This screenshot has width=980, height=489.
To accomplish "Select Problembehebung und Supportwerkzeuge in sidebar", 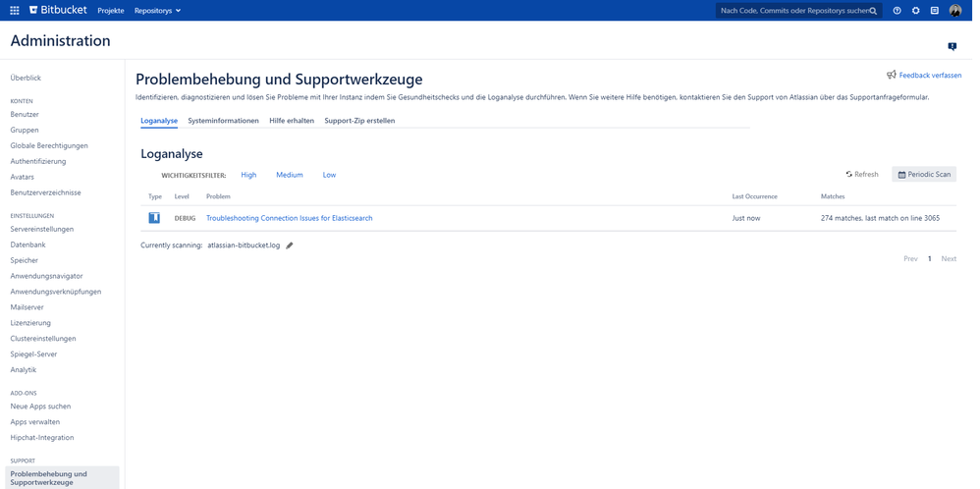I will (62, 478).
